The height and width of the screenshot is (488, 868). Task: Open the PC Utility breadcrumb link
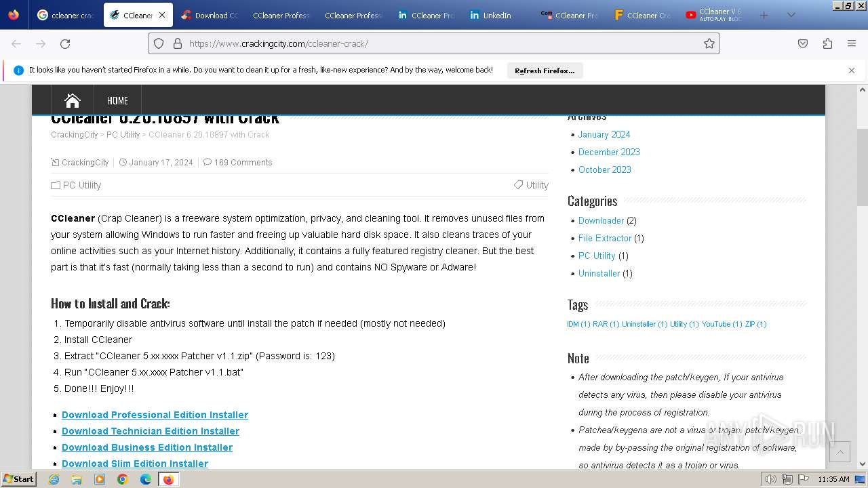click(x=123, y=135)
